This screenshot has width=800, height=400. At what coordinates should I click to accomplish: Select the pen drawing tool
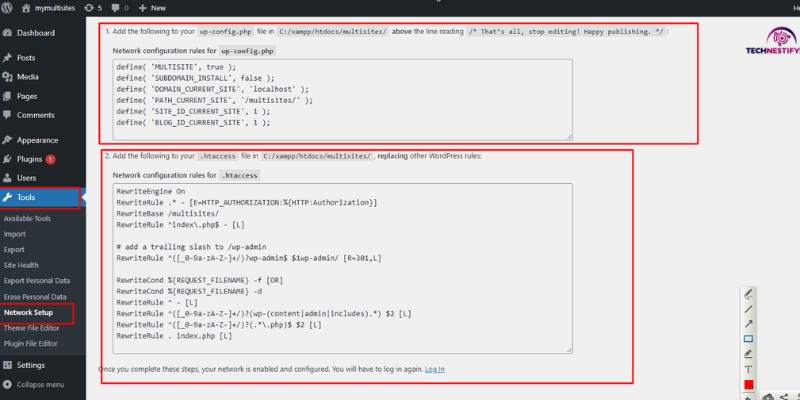[x=748, y=294]
